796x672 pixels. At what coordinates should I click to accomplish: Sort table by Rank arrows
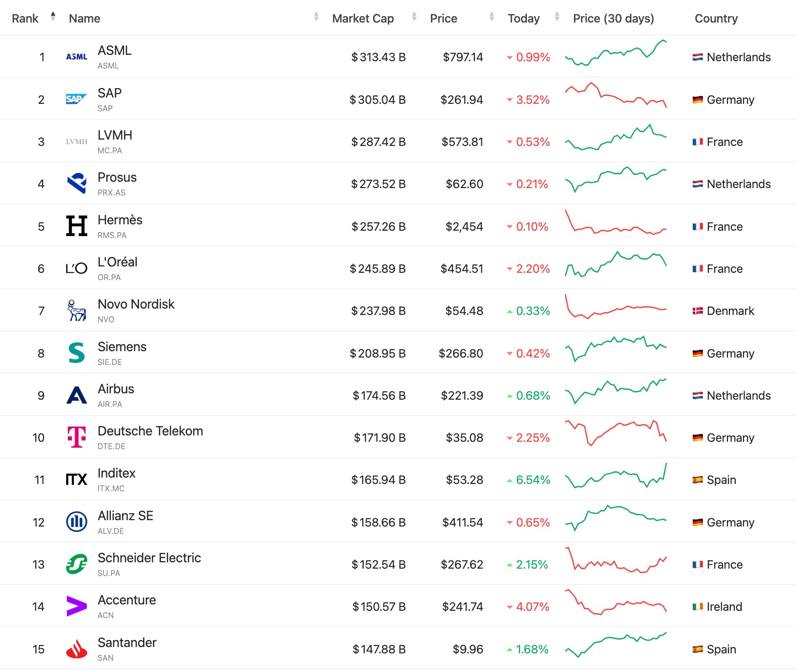pyautogui.click(x=53, y=17)
